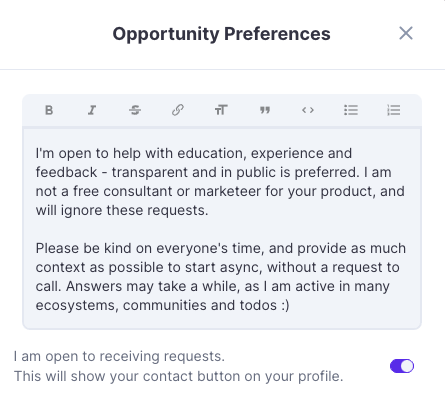
Task: Place cursor in the paragraph starting 'I'm open to help'
Action: pyautogui.click(x=220, y=182)
